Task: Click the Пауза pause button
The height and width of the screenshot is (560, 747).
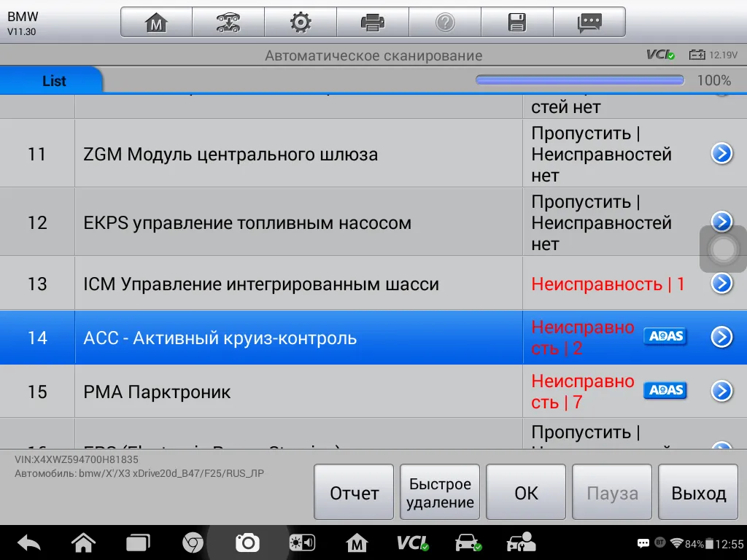Action: coord(612,492)
